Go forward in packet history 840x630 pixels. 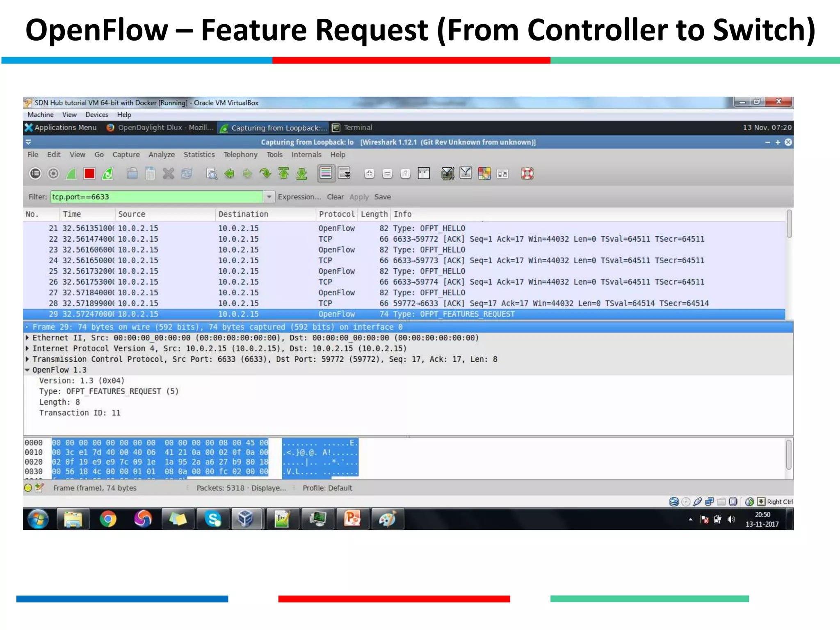[x=247, y=173]
